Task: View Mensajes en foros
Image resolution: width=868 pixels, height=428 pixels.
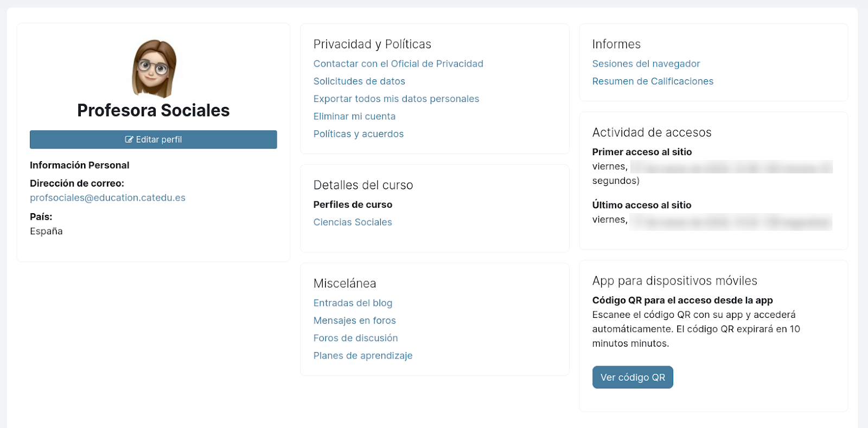Action: (x=355, y=321)
